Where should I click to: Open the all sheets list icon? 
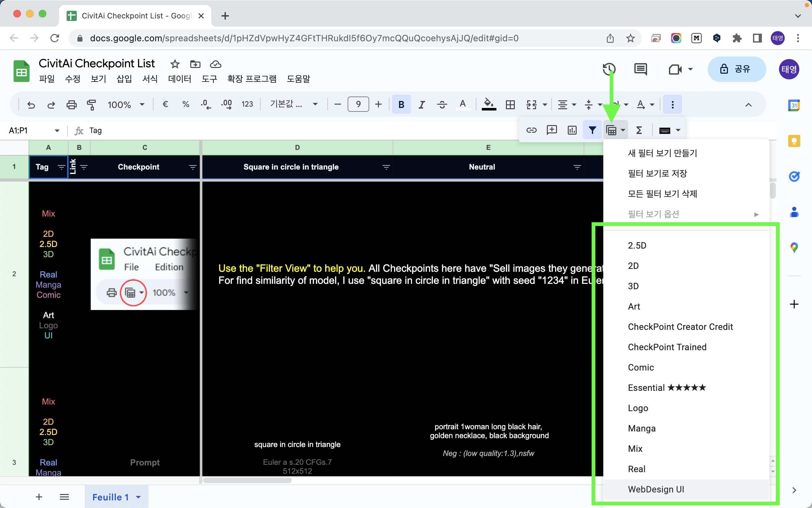coord(64,497)
